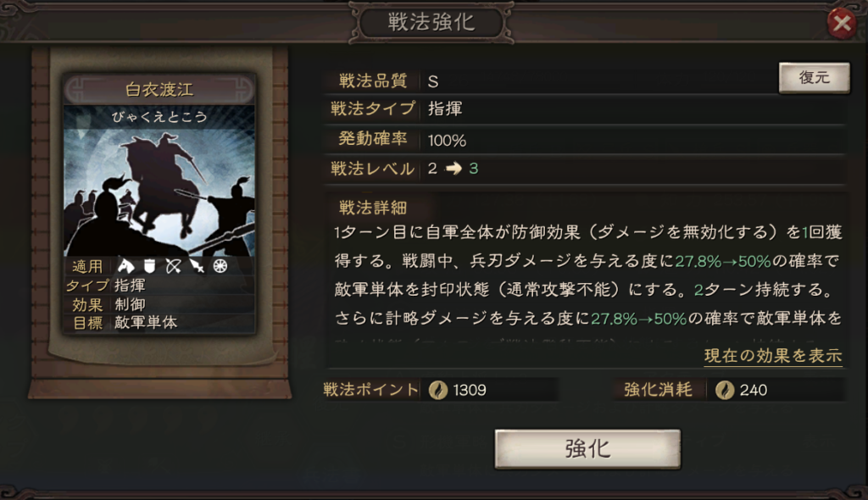
Task: Click the 発動確率 100% row
Action: click(x=586, y=140)
